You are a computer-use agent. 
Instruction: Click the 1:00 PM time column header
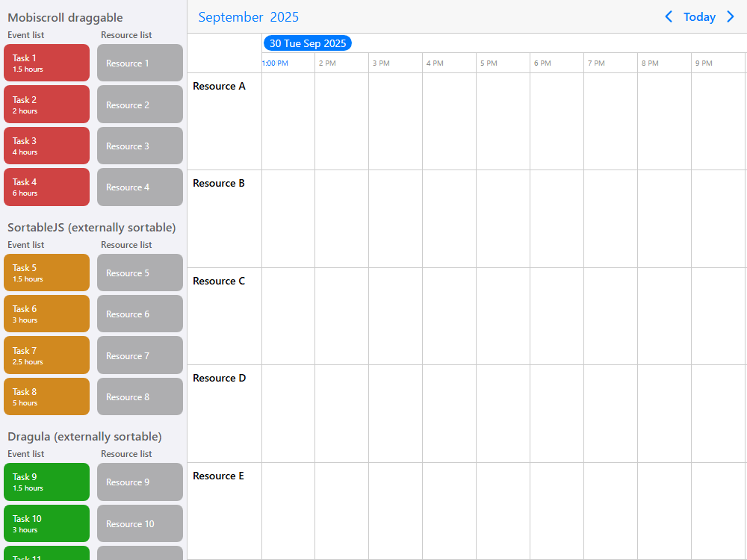(x=275, y=63)
